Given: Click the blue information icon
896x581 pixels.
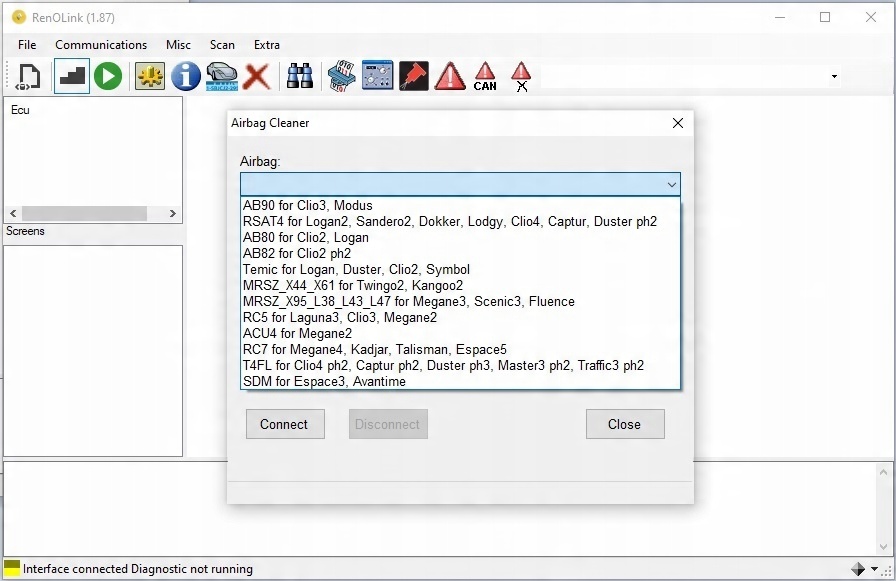Looking at the screenshot, I should point(186,76).
